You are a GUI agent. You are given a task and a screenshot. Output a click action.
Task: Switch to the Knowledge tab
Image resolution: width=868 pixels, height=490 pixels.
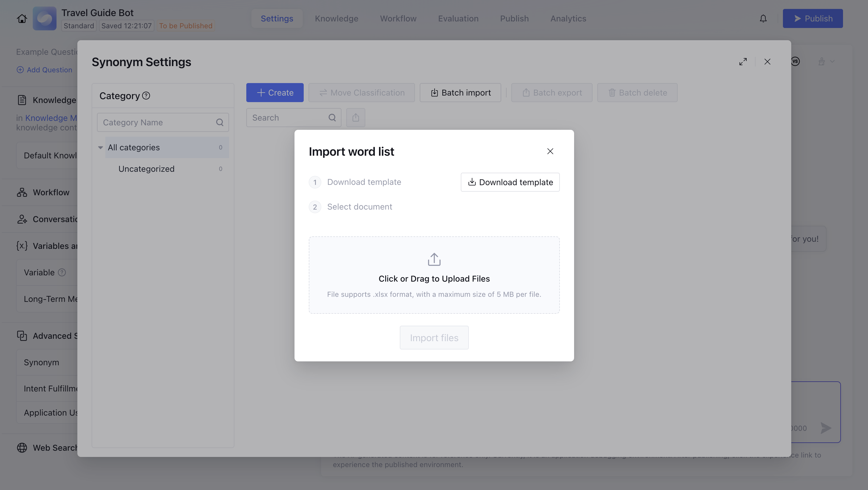click(336, 18)
